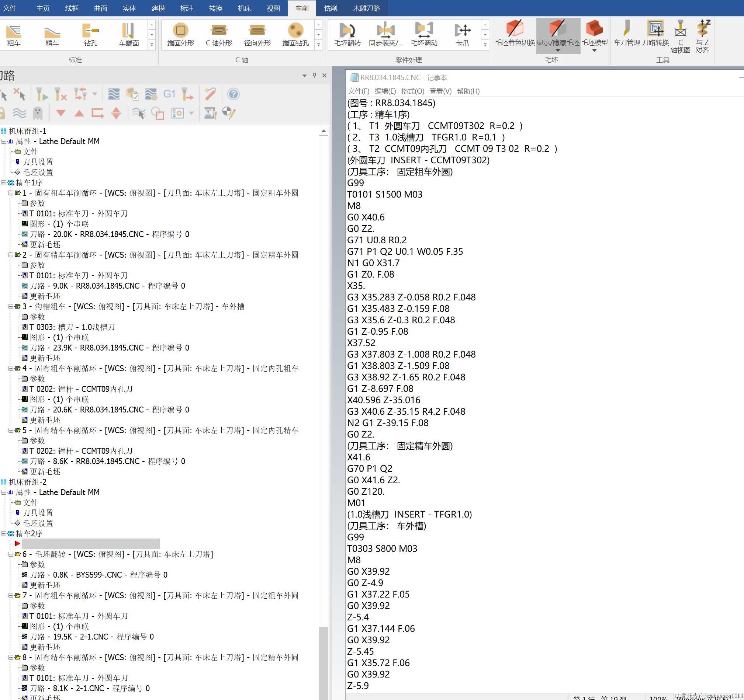Open 毛坯模型 dropdown arrow

(594, 50)
